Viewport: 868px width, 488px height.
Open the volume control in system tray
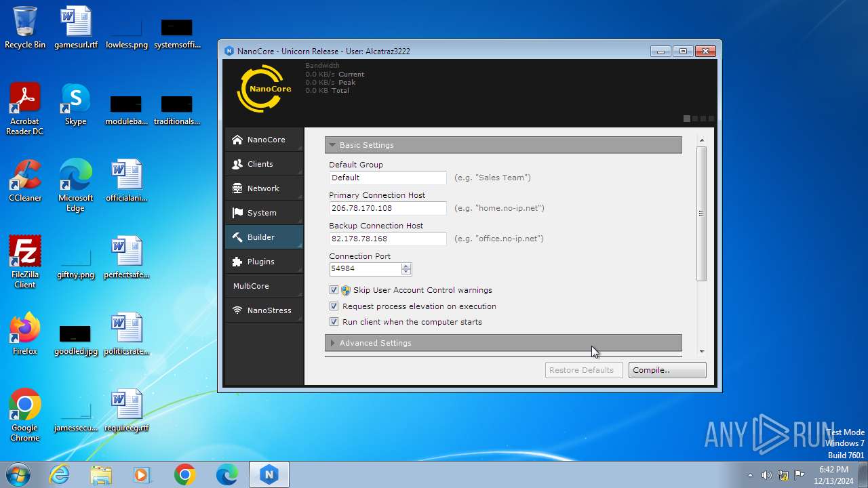coord(766,475)
